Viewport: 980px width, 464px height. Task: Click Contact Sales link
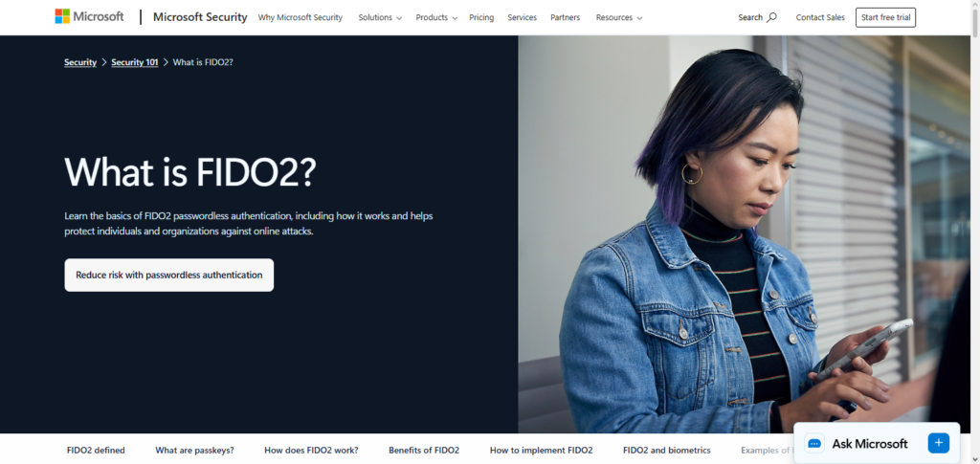820,17
